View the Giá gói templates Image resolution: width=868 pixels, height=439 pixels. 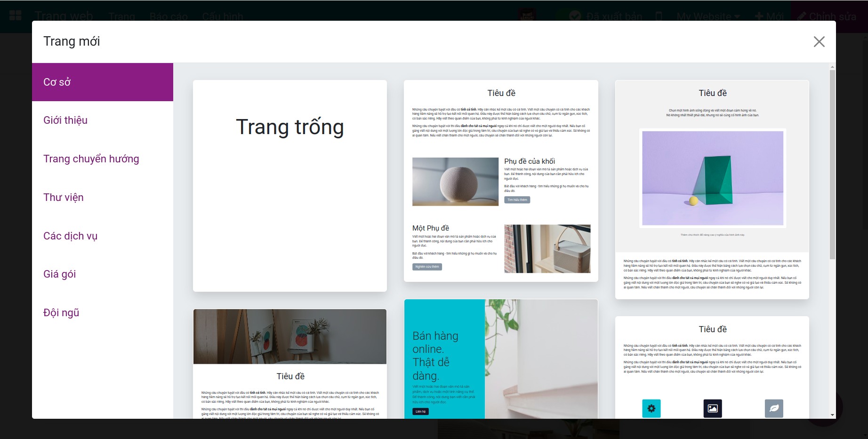103,274
